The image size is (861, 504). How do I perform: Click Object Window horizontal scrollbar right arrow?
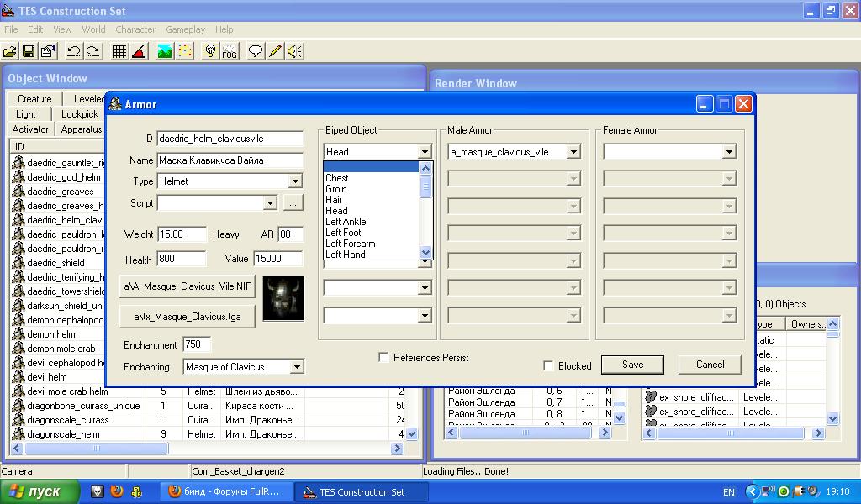coord(398,449)
